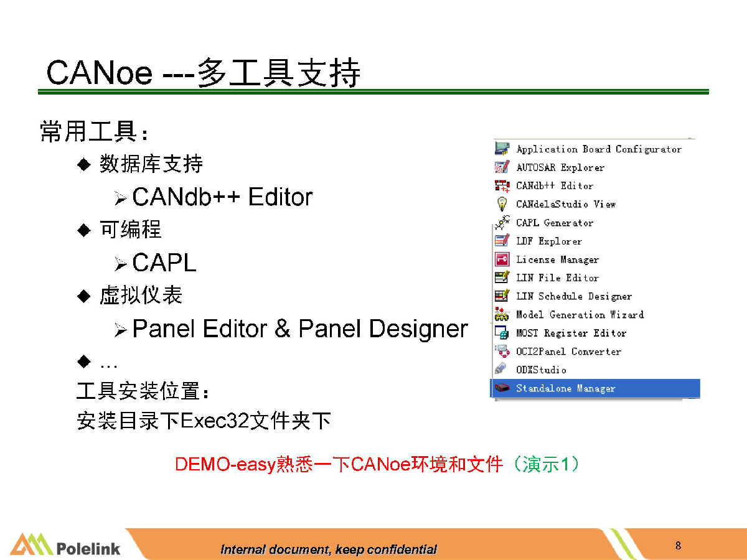Click the LIN File Editor icon
Viewport: 747px width, 560px height.
(x=502, y=278)
